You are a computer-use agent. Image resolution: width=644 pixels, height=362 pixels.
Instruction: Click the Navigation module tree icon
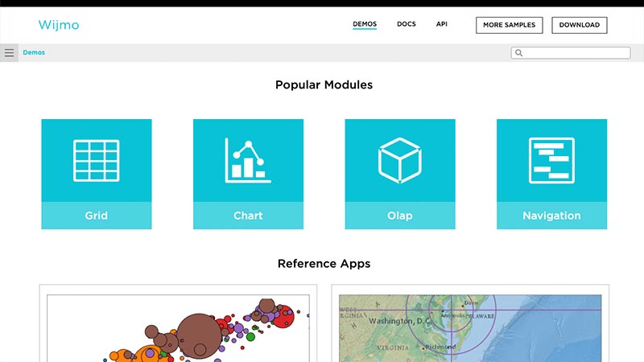coord(551,160)
